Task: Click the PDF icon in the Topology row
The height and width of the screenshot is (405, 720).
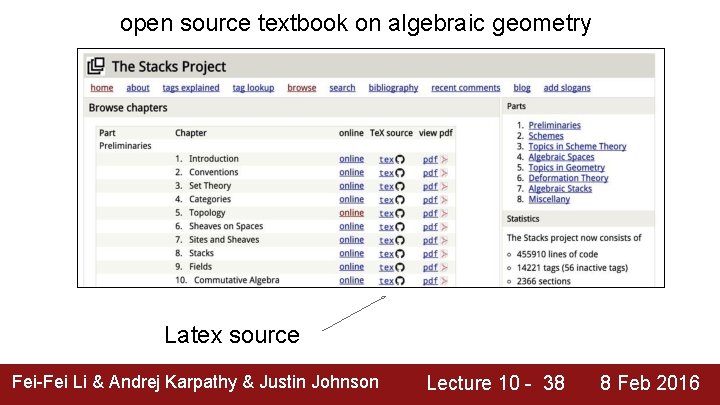Action: coord(444,214)
